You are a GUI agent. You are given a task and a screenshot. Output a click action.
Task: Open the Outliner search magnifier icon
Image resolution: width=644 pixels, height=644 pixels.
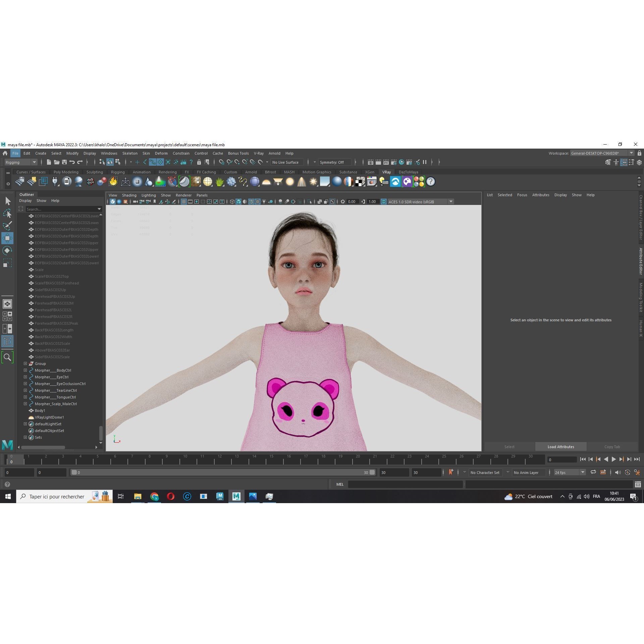pos(7,357)
